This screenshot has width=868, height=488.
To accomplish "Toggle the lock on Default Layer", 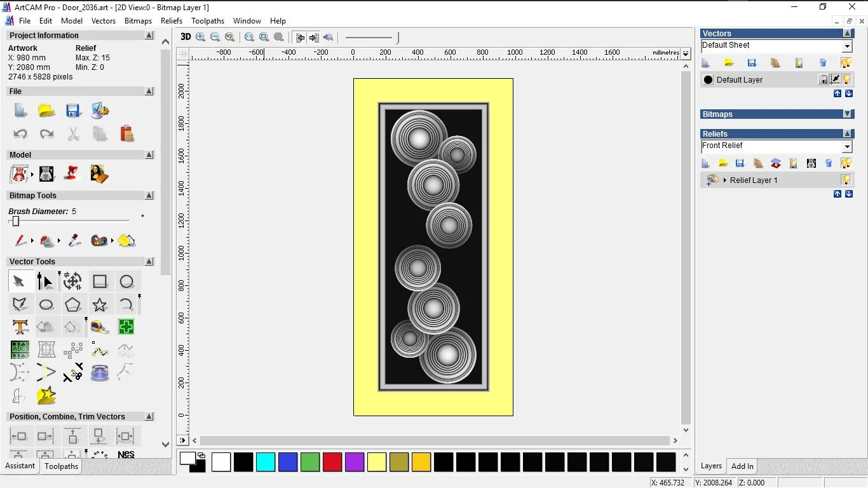I will (x=823, y=79).
